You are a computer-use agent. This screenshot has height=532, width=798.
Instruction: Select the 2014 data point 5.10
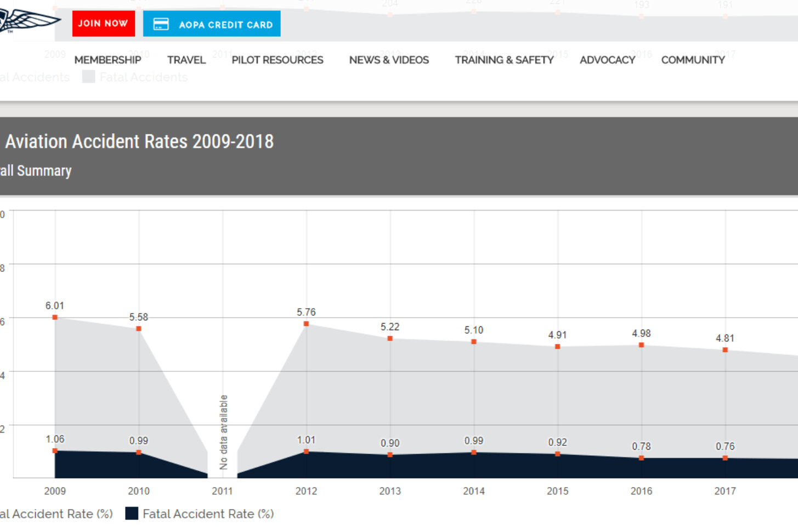pyautogui.click(x=474, y=342)
